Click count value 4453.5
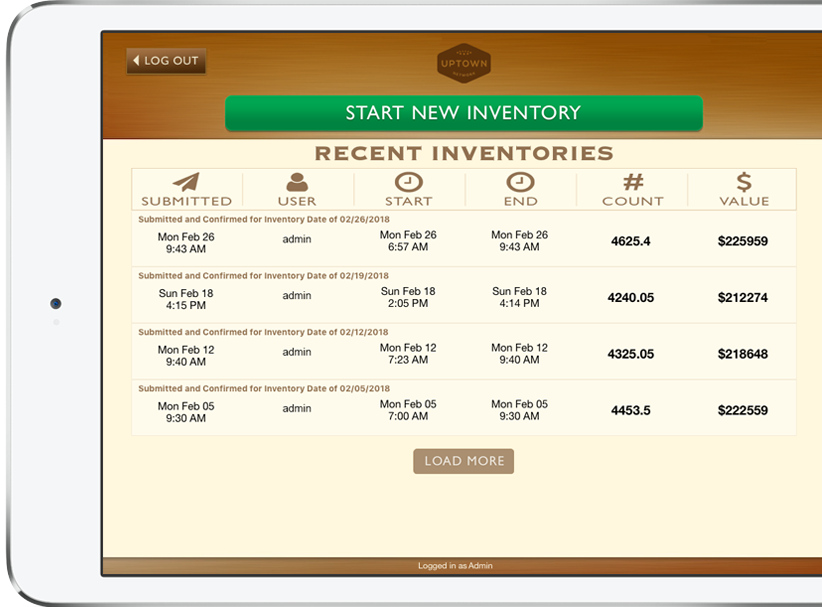 631,410
